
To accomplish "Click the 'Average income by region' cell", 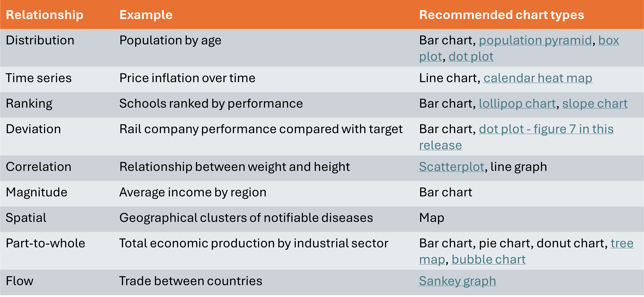I will [193, 193].
